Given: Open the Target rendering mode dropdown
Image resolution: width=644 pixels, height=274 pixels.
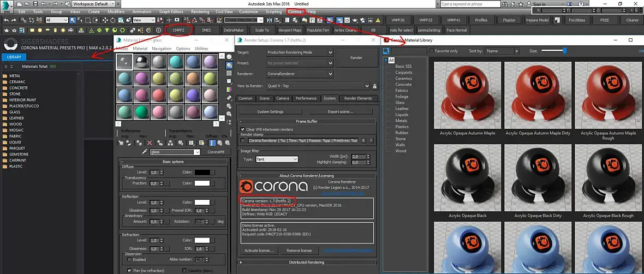Looking at the screenshot, I should 300,52.
